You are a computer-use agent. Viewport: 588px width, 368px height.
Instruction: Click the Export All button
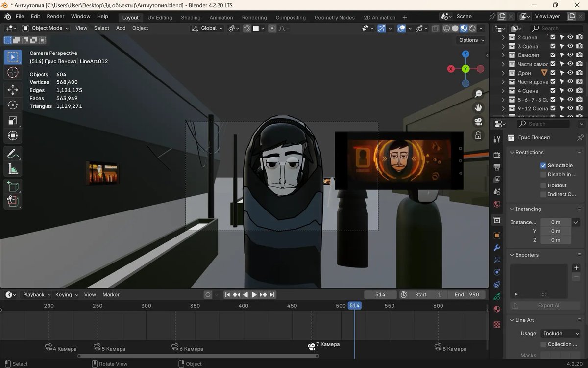[544, 305]
